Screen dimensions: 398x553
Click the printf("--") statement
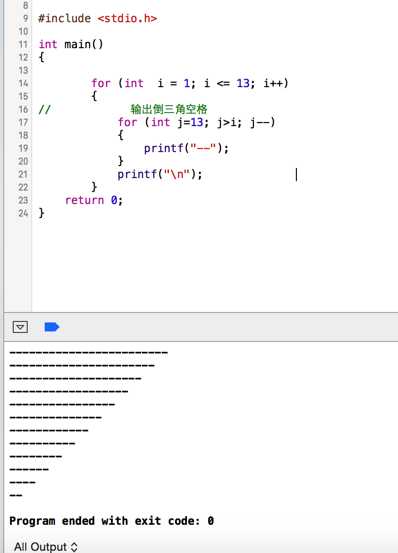tap(186, 148)
